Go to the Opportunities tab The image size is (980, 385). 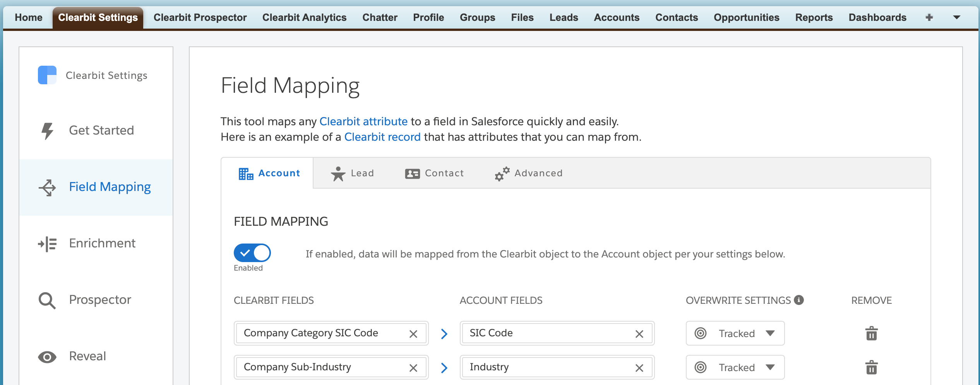[747, 17]
